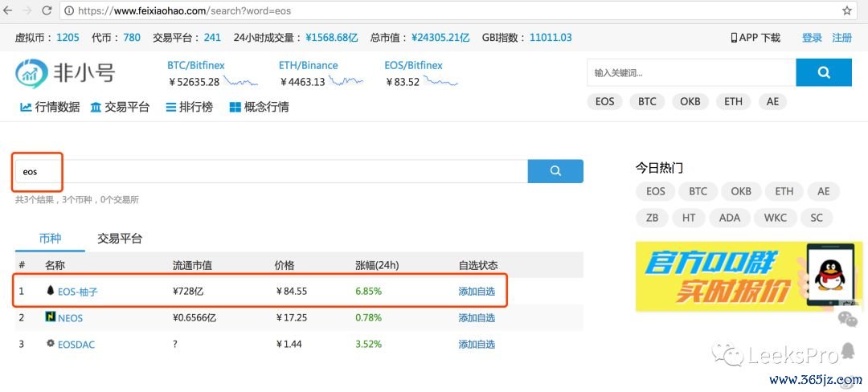The image size is (868, 392).
Task: Click 24小时成交量 value ¥1568.68亿
Action: click(x=332, y=38)
